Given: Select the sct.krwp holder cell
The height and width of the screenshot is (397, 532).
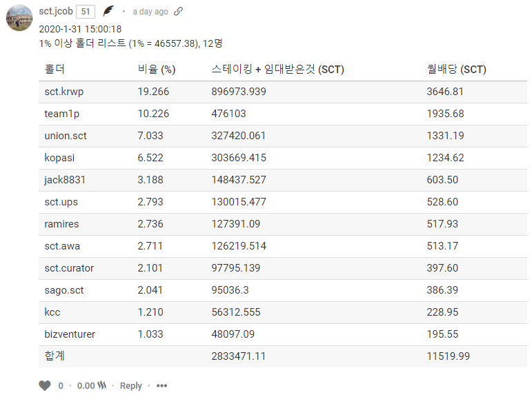Looking at the screenshot, I should click(x=63, y=92).
